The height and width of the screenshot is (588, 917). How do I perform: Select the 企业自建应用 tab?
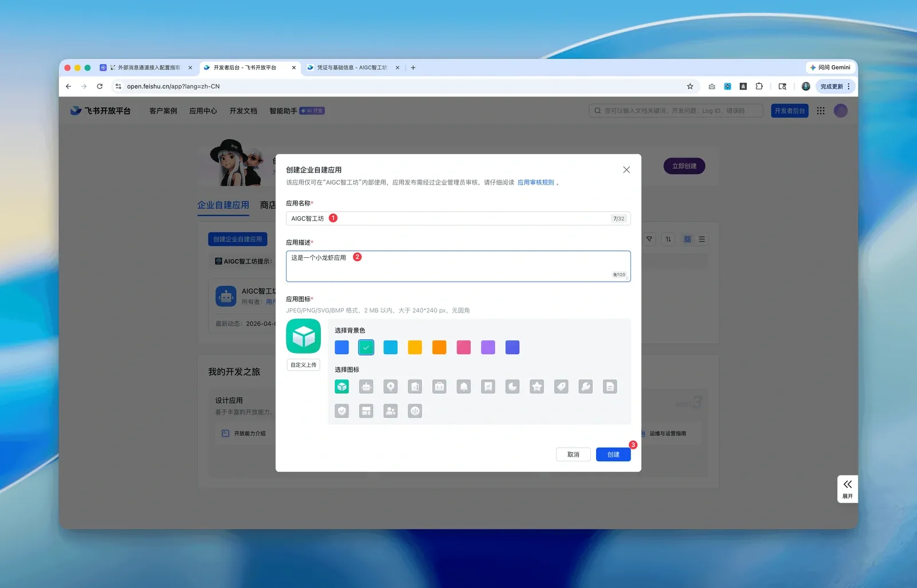click(x=223, y=205)
